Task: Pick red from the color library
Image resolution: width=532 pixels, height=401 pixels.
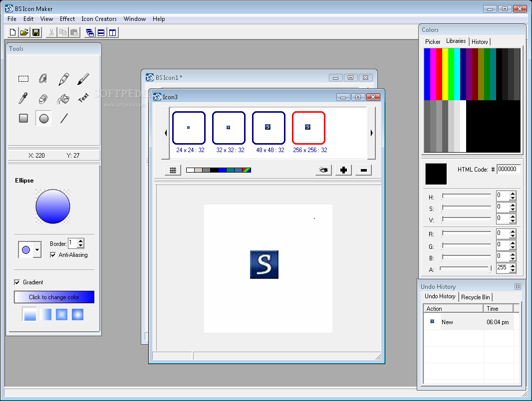Action: [x=439, y=74]
